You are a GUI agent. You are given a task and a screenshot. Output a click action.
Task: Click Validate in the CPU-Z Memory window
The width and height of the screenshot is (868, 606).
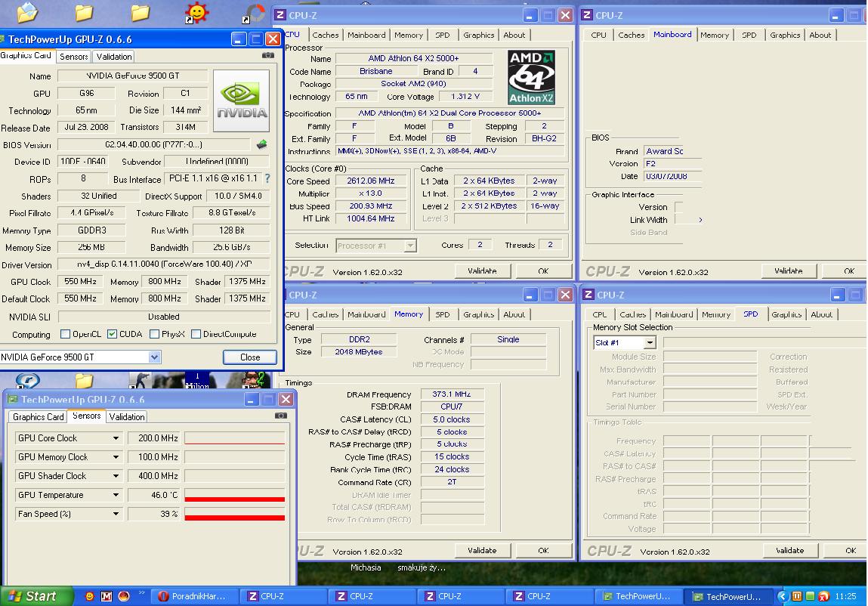click(x=482, y=550)
